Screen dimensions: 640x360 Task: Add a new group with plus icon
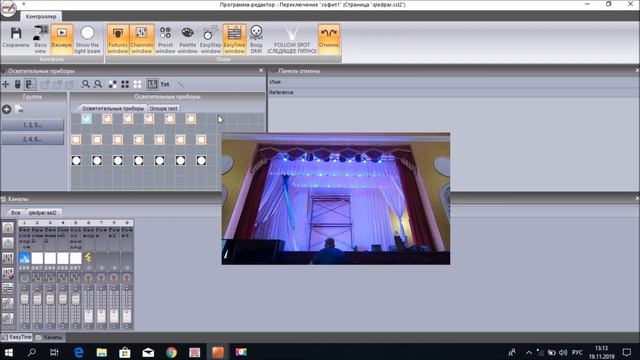tap(7, 109)
